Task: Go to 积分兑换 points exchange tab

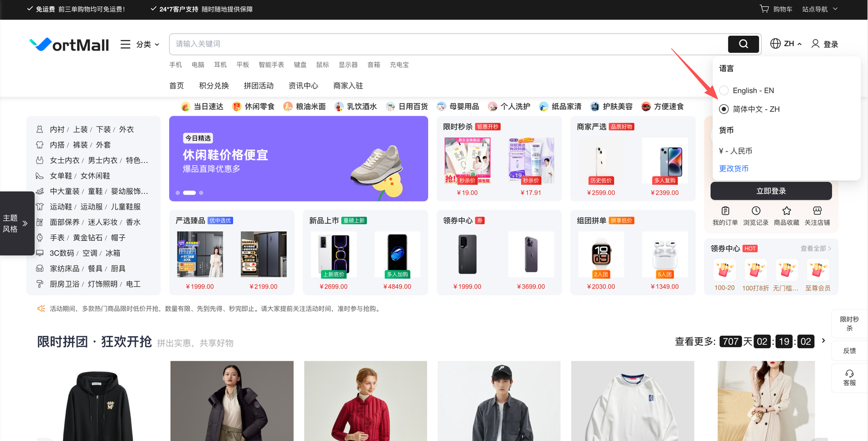Action: point(214,86)
